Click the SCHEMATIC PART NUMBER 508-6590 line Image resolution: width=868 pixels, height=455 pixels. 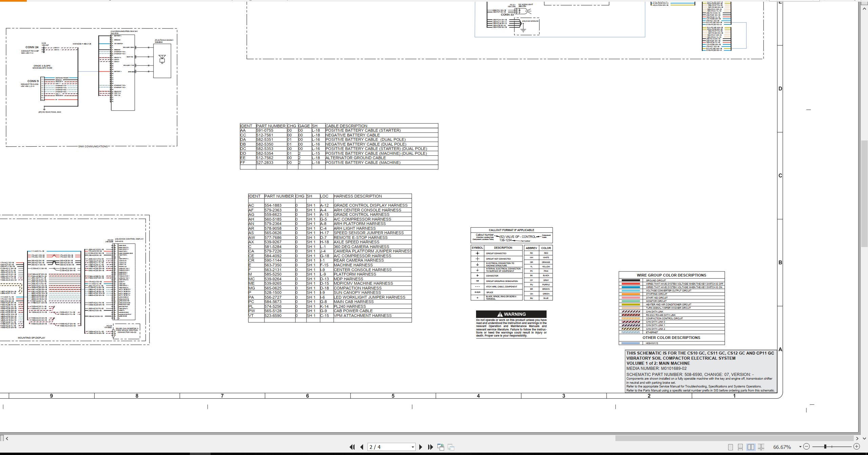[690, 375]
